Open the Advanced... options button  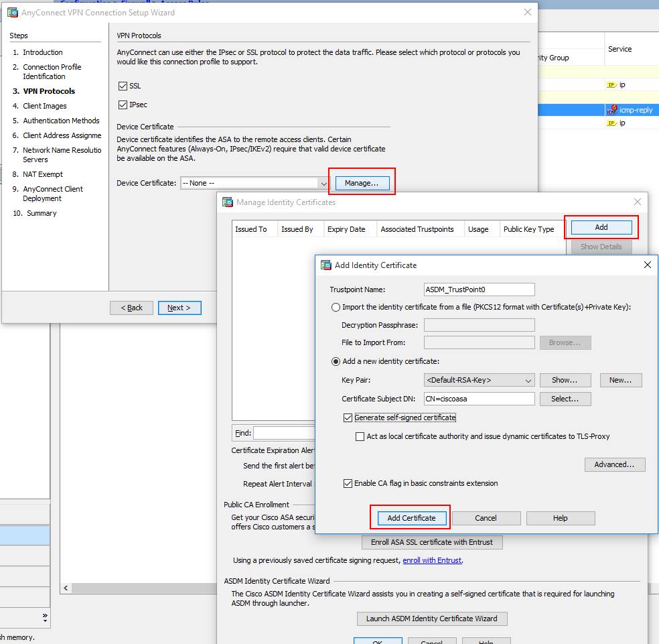pyautogui.click(x=614, y=464)
